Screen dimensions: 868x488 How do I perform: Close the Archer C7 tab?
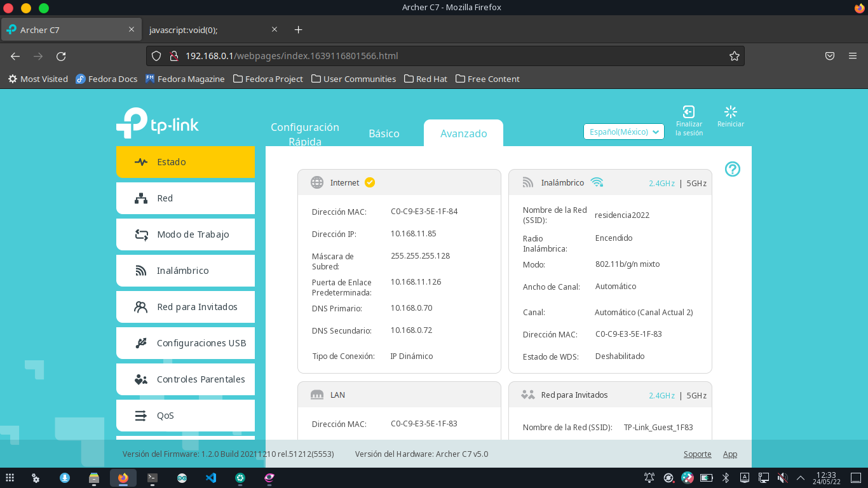[132, 29]
